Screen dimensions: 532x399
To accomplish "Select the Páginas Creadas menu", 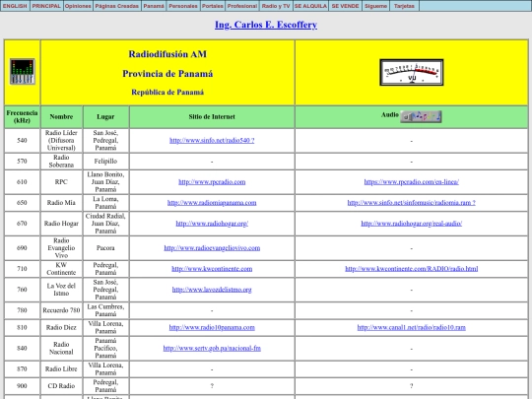I will [x=116, y=6].
